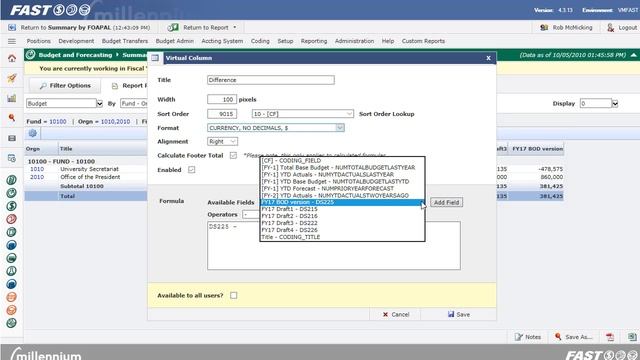The height and width of the screenshot is (360, 640).
Task: Click the green dollar sign sidebar icon
Action: coord(11,206)
